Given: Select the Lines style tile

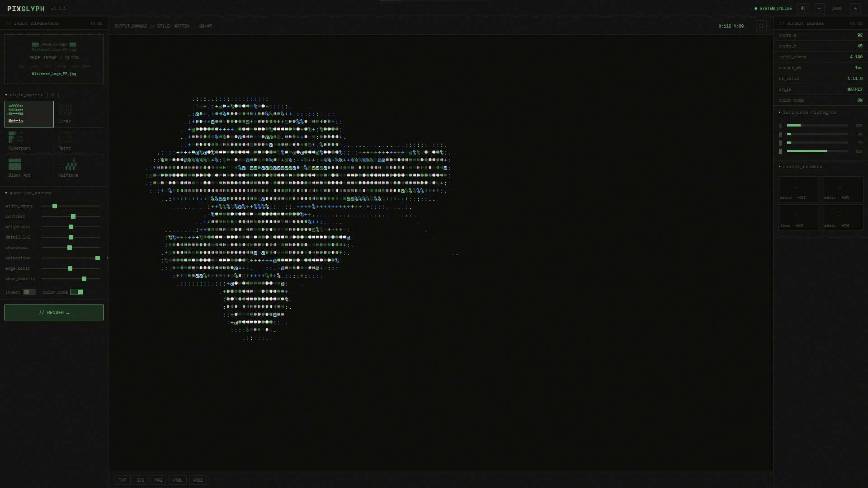Looking at the screenshot, I should click(x=79, y=114).
